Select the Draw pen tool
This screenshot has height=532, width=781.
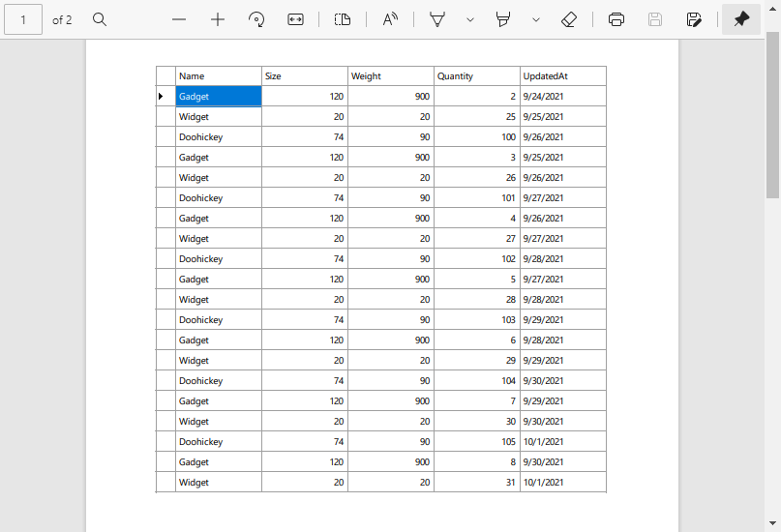(x=437, y=19)
